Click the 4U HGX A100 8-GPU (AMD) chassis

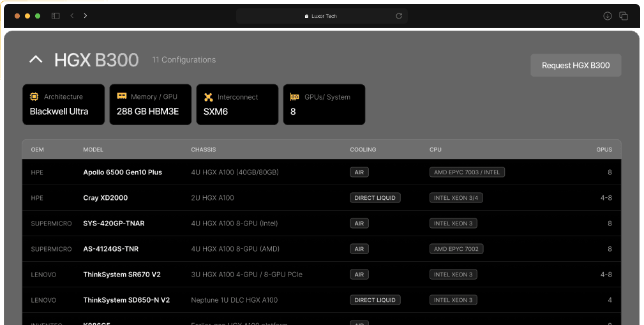[x=235, y=249]
